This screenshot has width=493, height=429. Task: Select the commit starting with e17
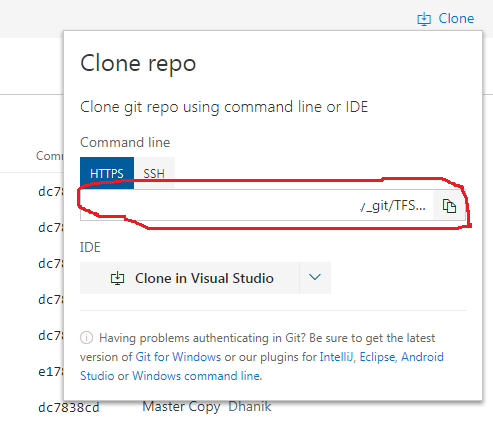click(50, 371)
